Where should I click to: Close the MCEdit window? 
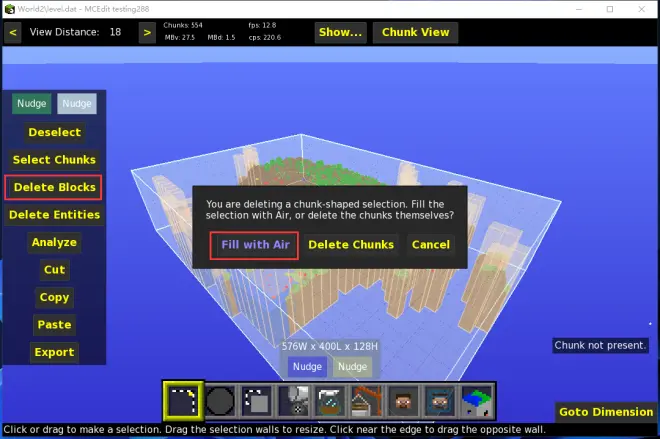641,9
